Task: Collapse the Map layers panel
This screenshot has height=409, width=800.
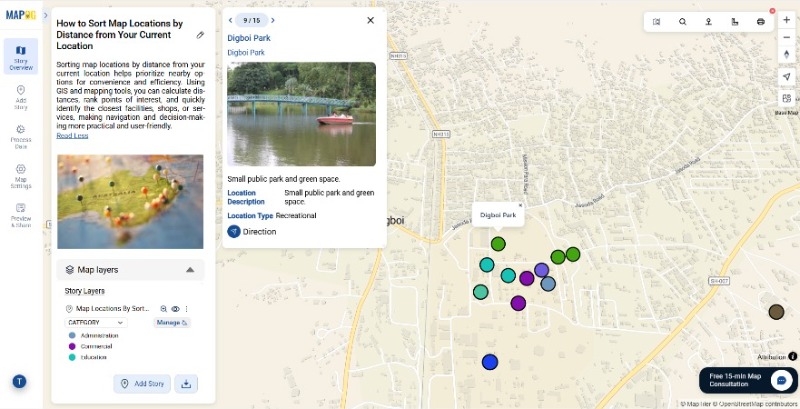Action: [189, 270]
